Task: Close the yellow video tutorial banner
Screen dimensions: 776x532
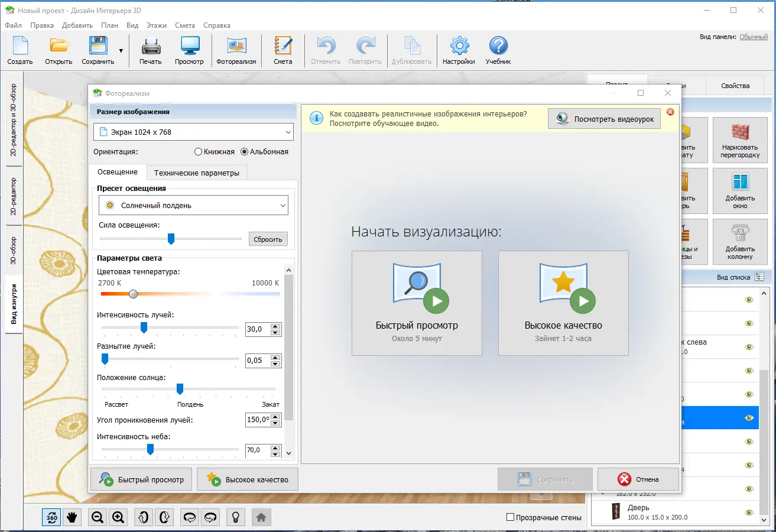Action: tap(670, 112)
